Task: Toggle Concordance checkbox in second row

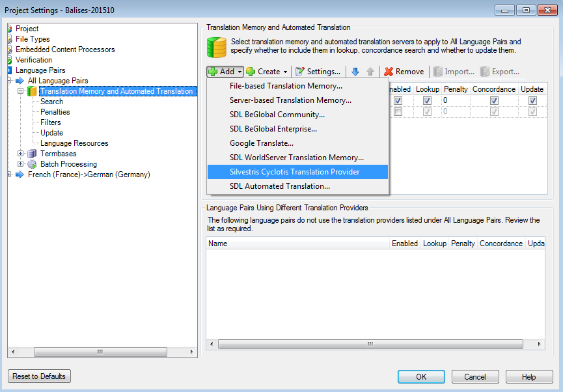Action: (494, 112)
